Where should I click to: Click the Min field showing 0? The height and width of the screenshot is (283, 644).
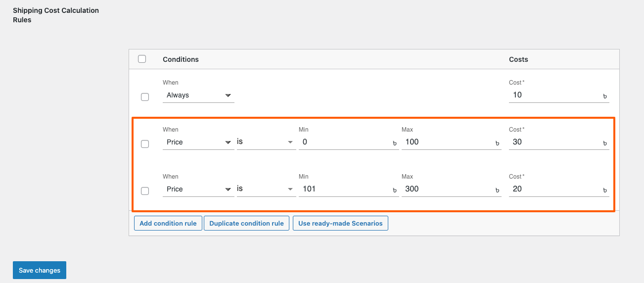click(x=344, y=142)
